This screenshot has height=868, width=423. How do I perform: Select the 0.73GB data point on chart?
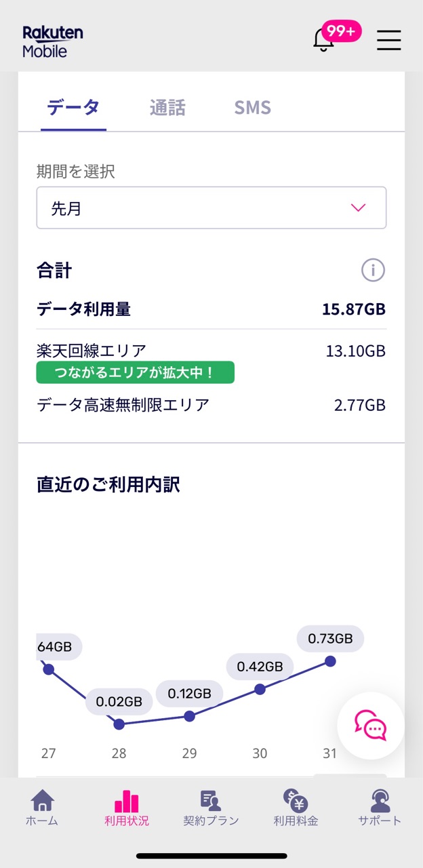330,661
